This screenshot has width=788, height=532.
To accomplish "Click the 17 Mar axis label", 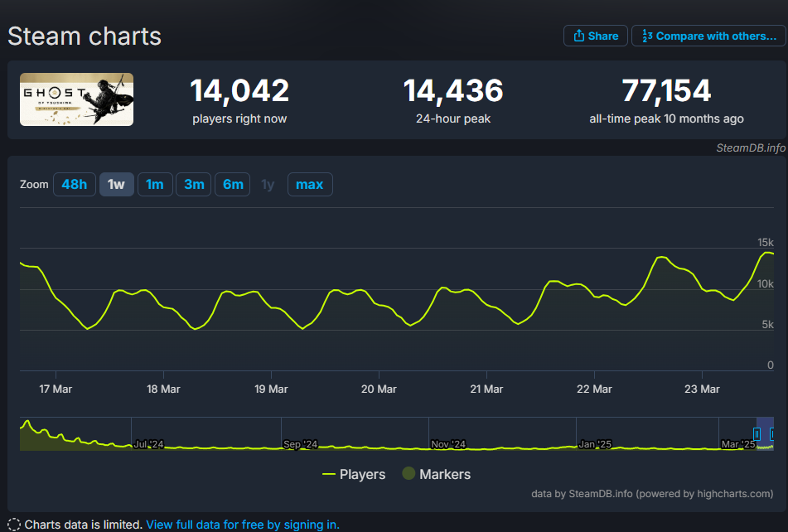I will click(56, 389).
